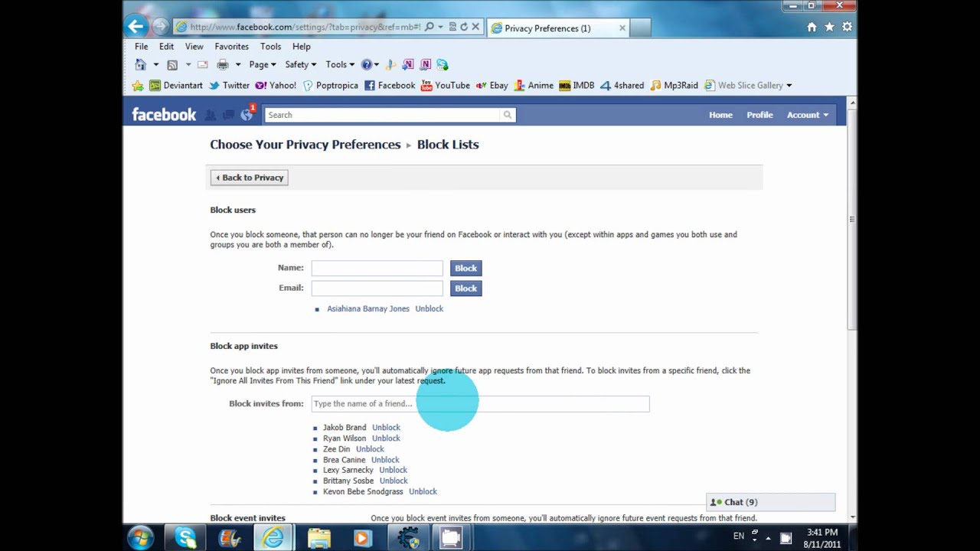Click the Refresh icon in address bar

tap(463, 27)
